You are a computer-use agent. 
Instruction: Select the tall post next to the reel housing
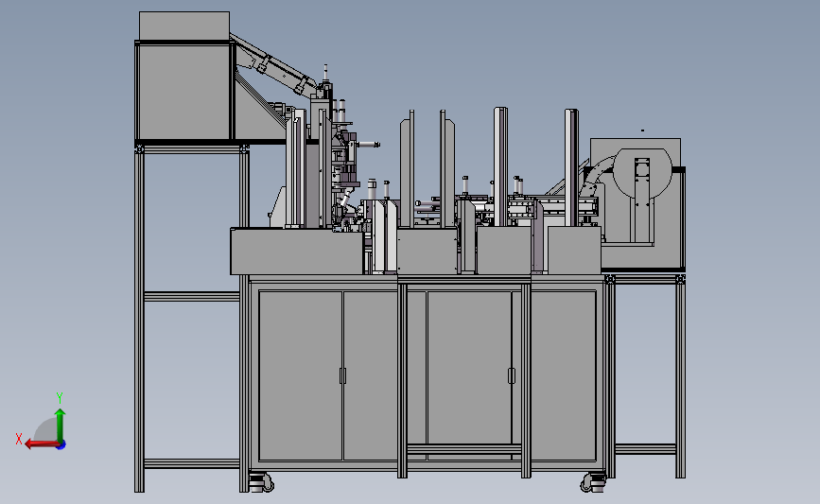pos(571,167)
